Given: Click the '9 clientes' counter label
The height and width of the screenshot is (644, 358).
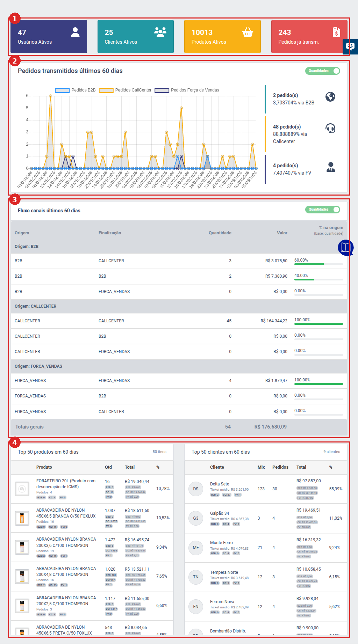Looking at the screenshot, I should click(x=332, y=452).
